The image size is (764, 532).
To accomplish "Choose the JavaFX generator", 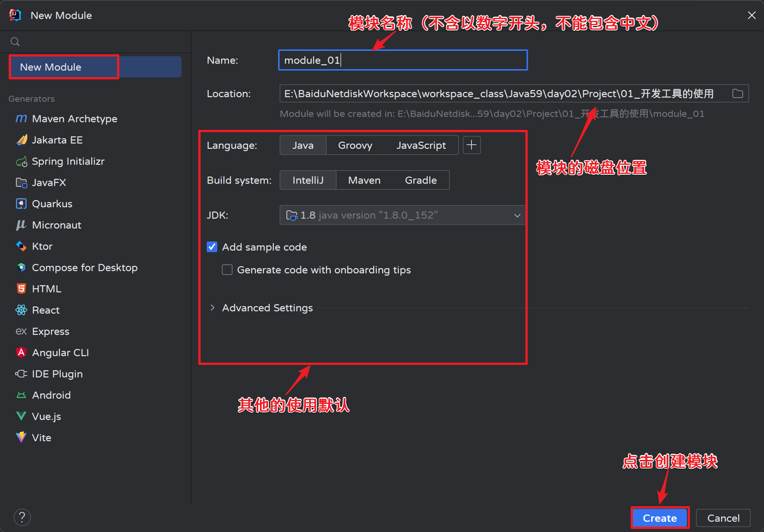I will pos(49,182).
